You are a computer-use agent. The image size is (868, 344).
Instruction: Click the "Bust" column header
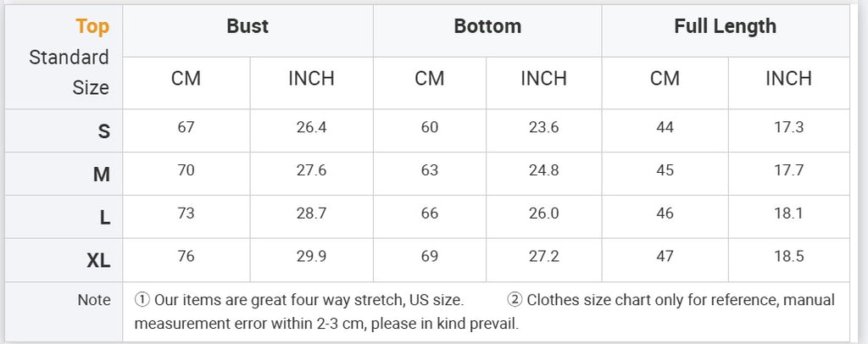(x=248, y=26)
